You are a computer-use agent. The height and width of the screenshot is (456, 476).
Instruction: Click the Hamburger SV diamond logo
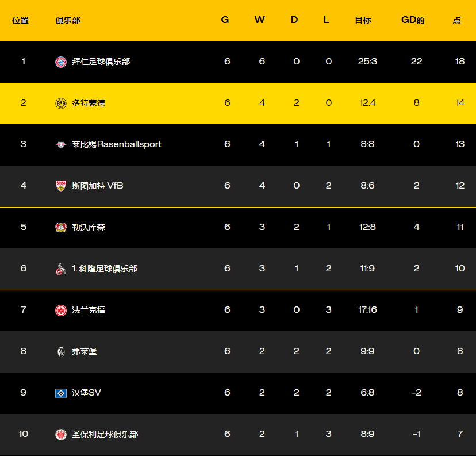pyautogui.click(x=61, y=393)
